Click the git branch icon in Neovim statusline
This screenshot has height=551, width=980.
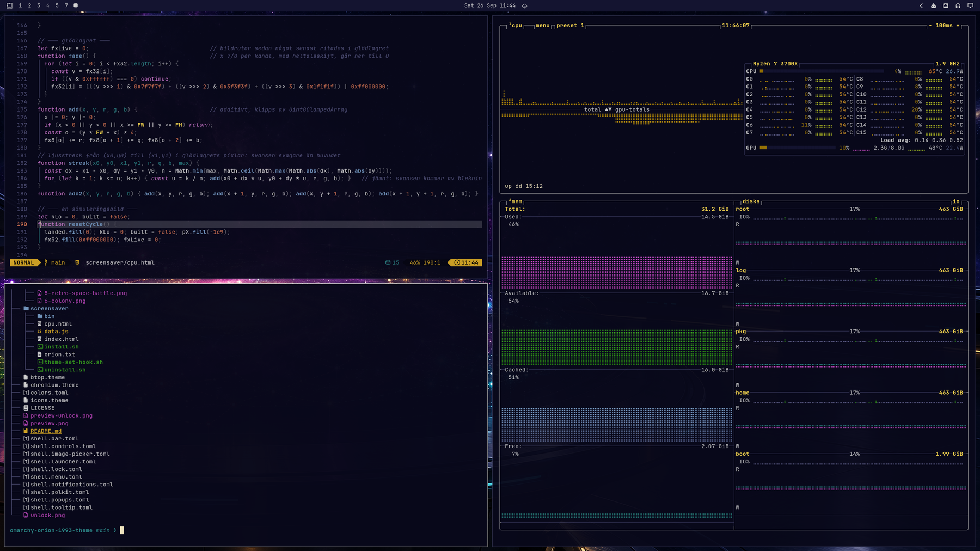pyautogui.click(x=46, y=262)
